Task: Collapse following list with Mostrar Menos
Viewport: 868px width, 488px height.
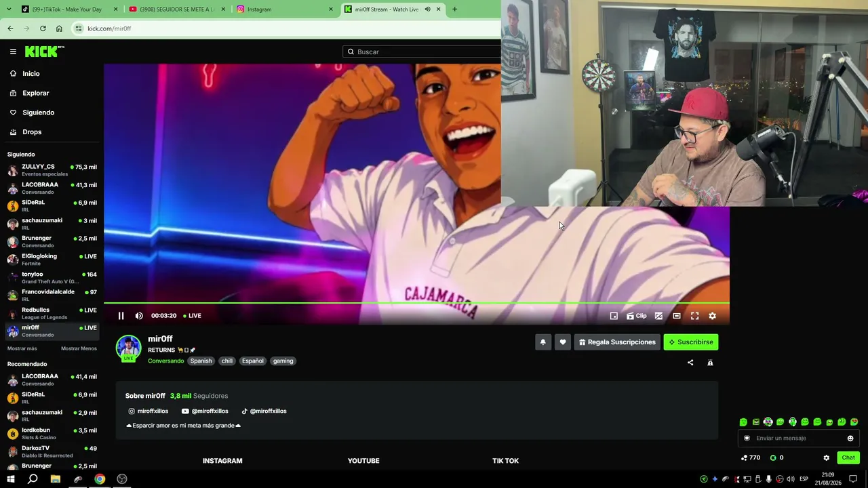Action: point(79,348)
